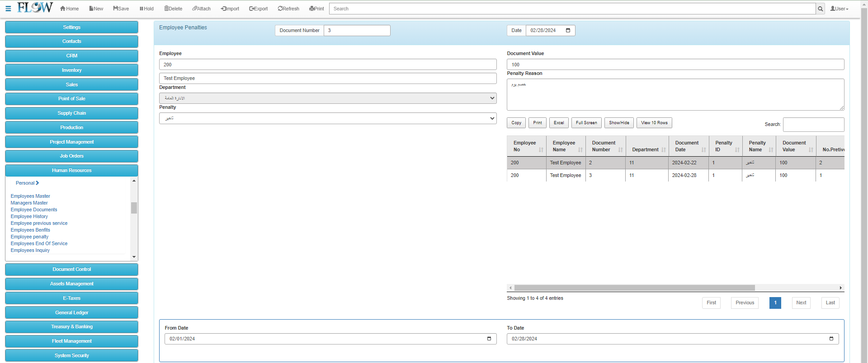Viewport: 868px width, 363px height.
Task: Open the Document Date calendar picker icon
Action: point(568,30)
